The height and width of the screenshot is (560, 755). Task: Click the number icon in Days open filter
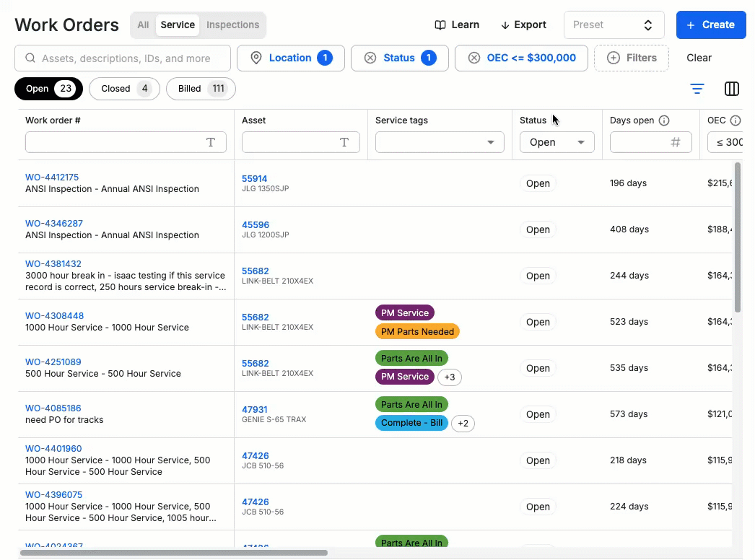676,142
